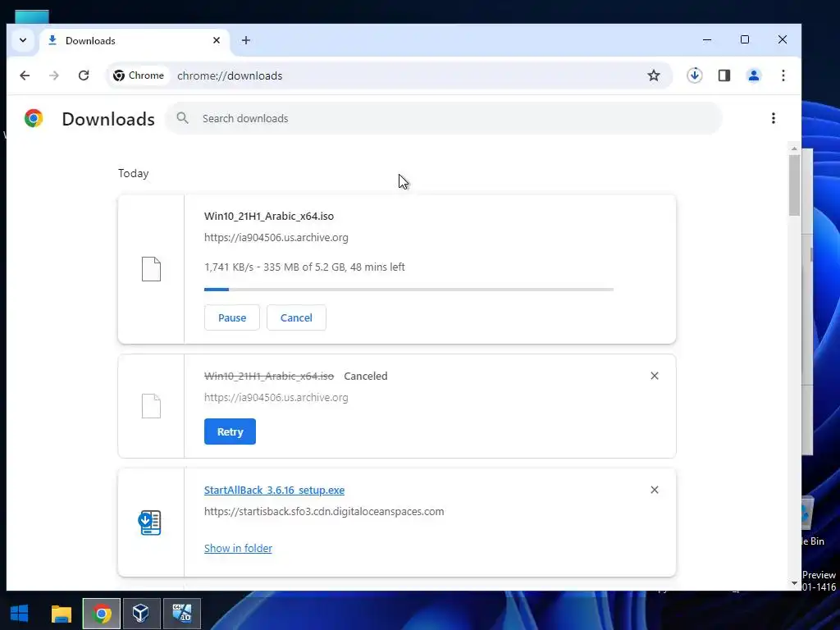Click archive.org URL under downloading ISO

(276, 237)
